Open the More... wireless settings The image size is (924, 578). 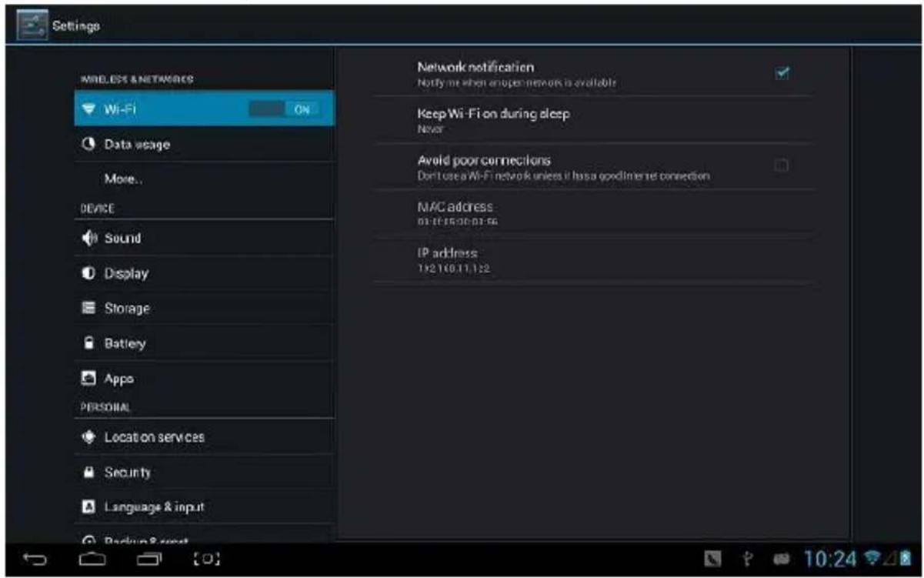point(205,179)
